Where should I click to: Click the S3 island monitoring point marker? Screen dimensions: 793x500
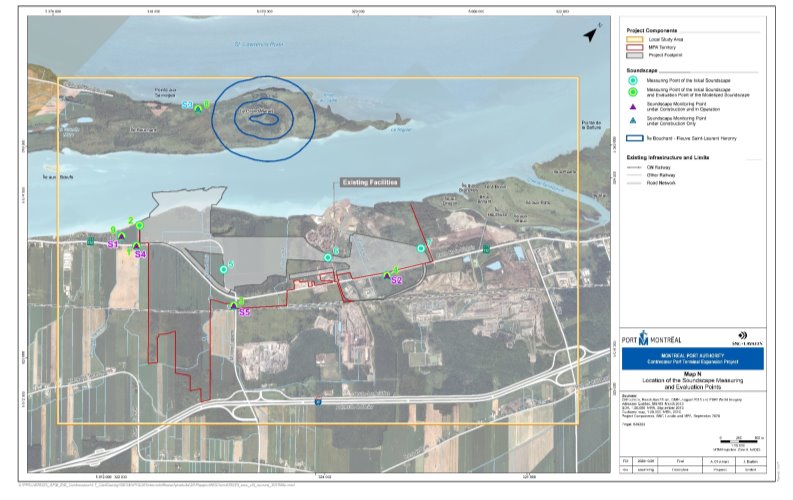pyautogui.click(x=199, y=108)
